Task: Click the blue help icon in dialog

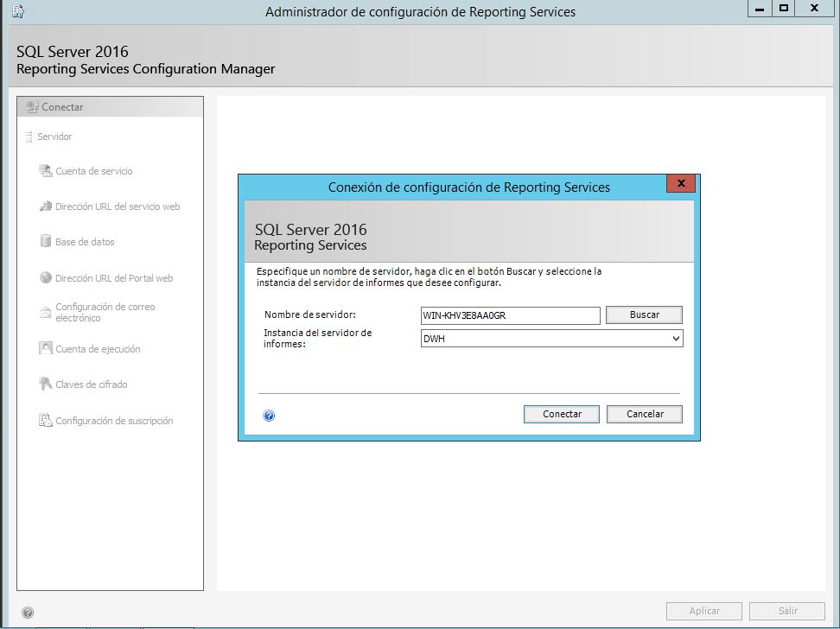Action: (269, 416)
